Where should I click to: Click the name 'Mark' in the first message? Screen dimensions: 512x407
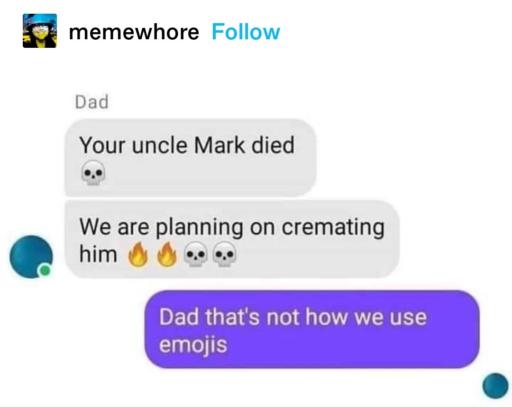pos(219,145)
